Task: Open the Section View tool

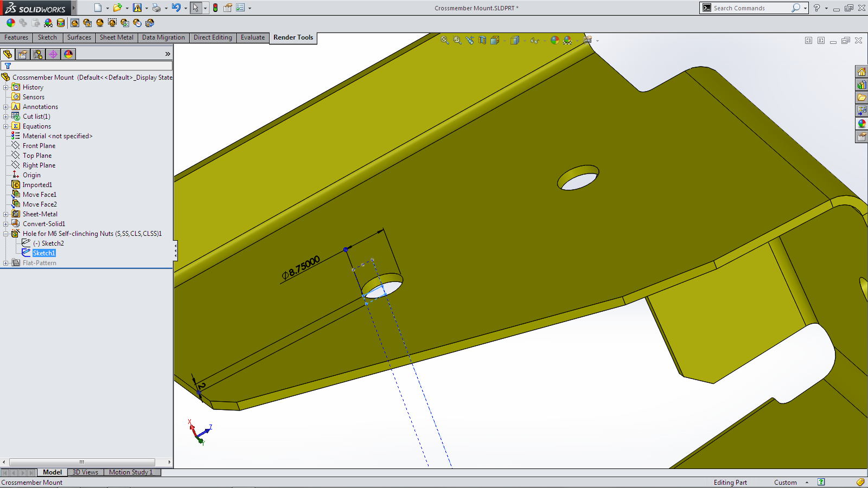Action: (x=482, y=40)
